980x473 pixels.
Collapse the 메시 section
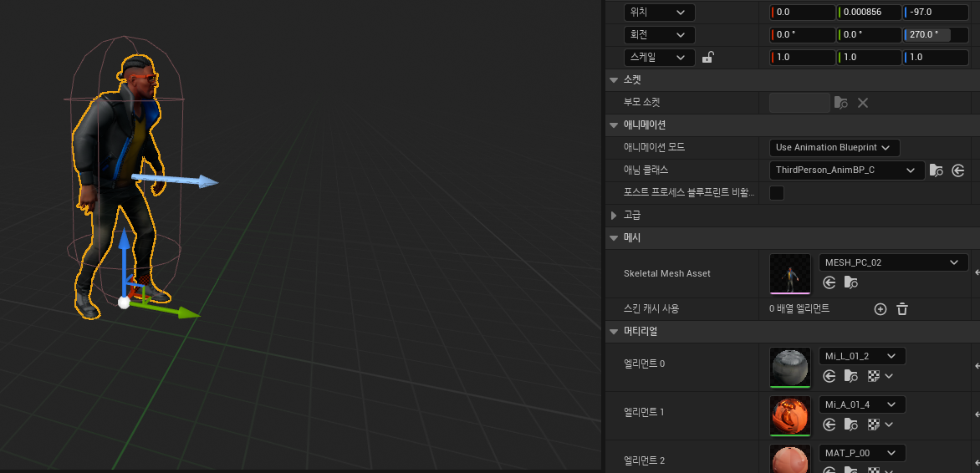[614, 238]
